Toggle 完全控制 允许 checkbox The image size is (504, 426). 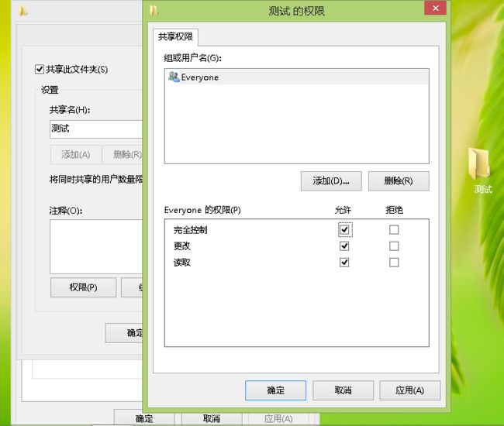[x=344, y=230]
